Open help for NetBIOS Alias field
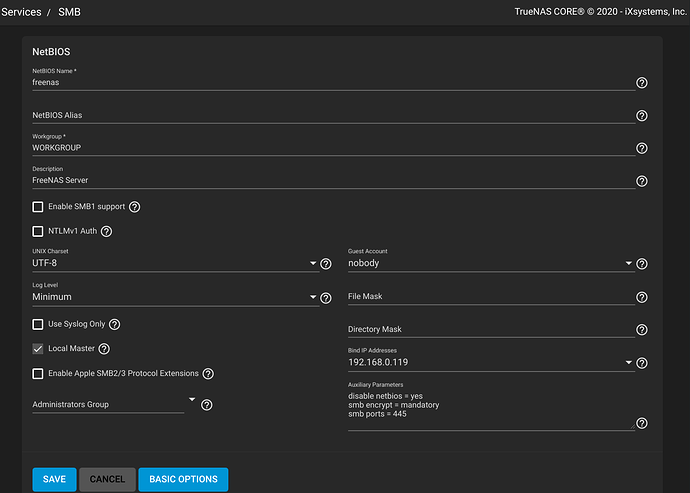This screenshot has width=690, height=493. tap(642, 115)
